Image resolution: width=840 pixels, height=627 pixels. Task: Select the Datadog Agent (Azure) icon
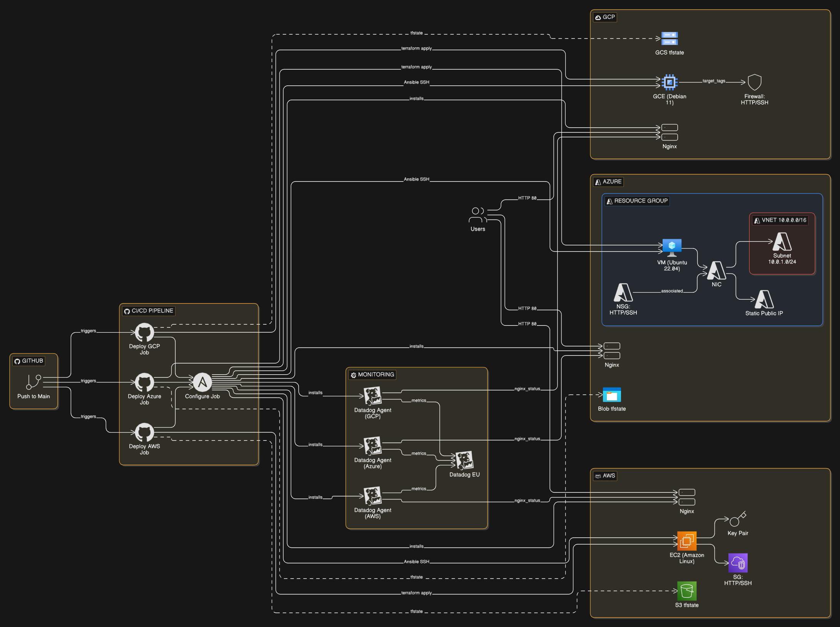pyautogui.click(x=373, y=446)
